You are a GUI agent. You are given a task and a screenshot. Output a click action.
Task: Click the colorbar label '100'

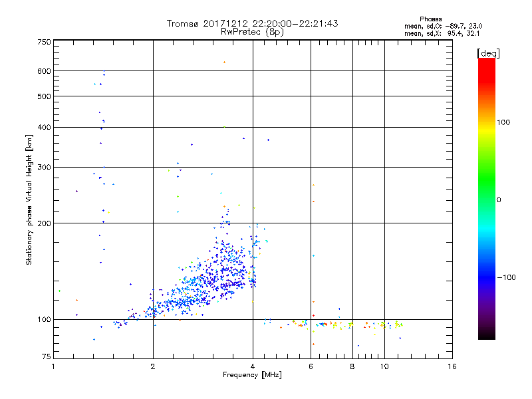pos(503,122)
